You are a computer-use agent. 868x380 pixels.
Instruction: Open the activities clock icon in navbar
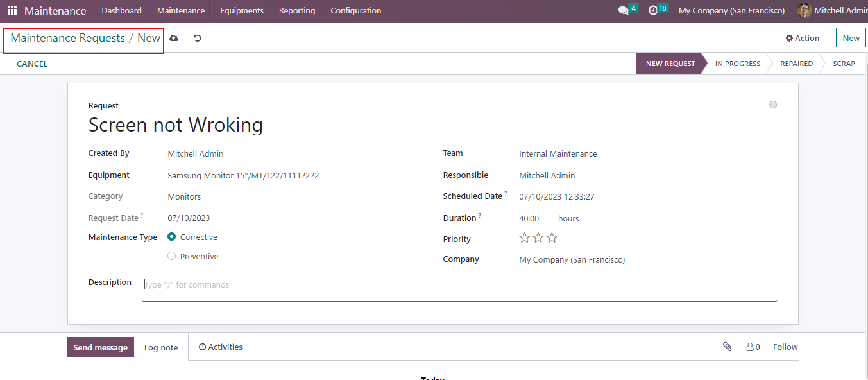pos(653,10)
